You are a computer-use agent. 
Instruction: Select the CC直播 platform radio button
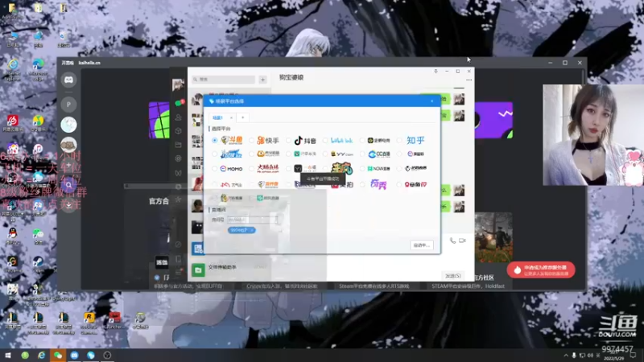(362, 154)
